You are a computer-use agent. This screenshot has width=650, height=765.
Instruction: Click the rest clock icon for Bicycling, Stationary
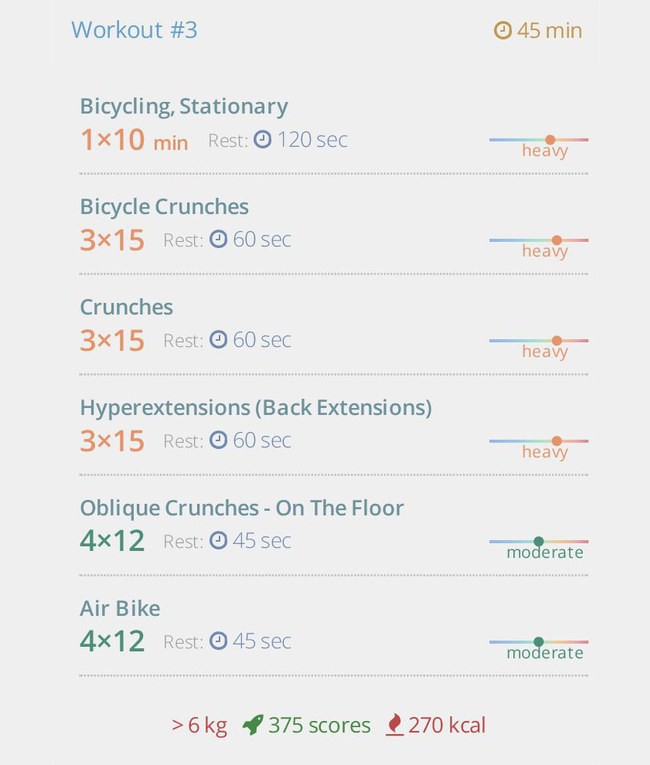pyautogui.click(x=263, y=140)
